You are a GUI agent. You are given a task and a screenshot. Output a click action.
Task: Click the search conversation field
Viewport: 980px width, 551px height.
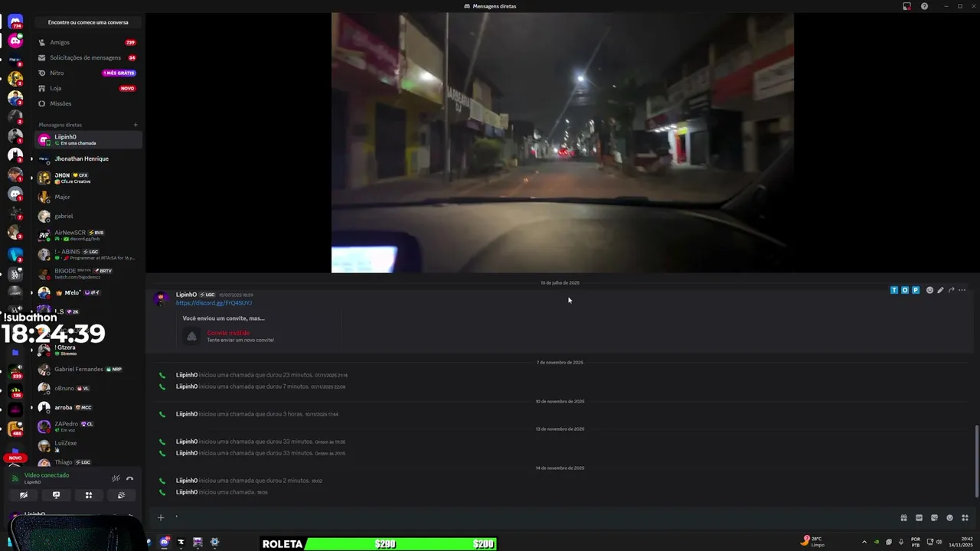click(88, 22)
